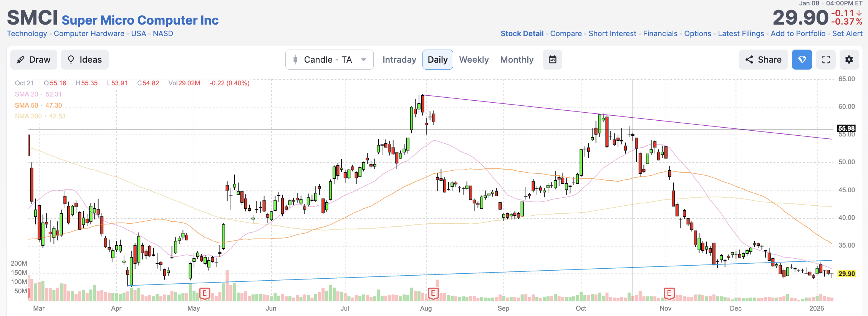
Task: Click the SMA 50 indicator label
Action: 27,105
